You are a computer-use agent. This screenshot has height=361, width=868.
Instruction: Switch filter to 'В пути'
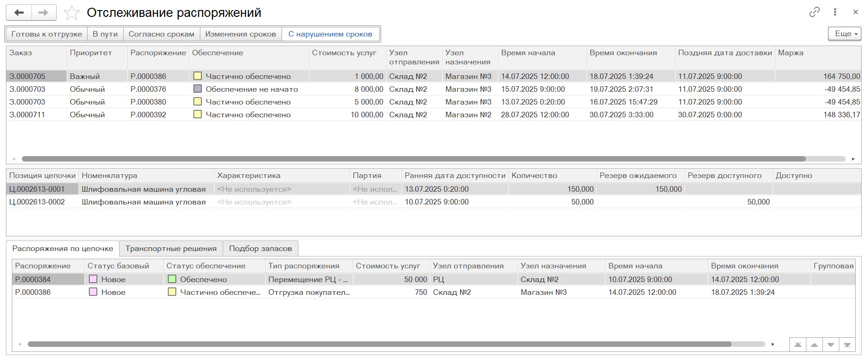pos(105,34)
